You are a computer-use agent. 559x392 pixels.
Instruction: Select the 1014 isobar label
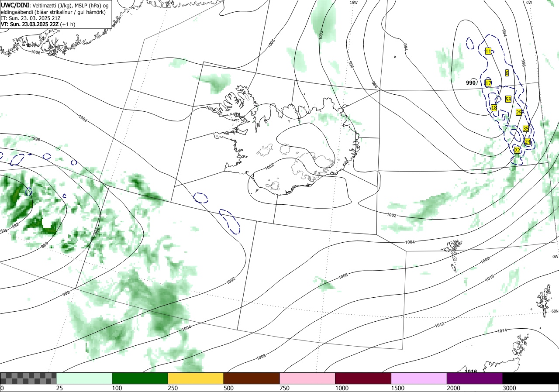(x=503, y=331)
